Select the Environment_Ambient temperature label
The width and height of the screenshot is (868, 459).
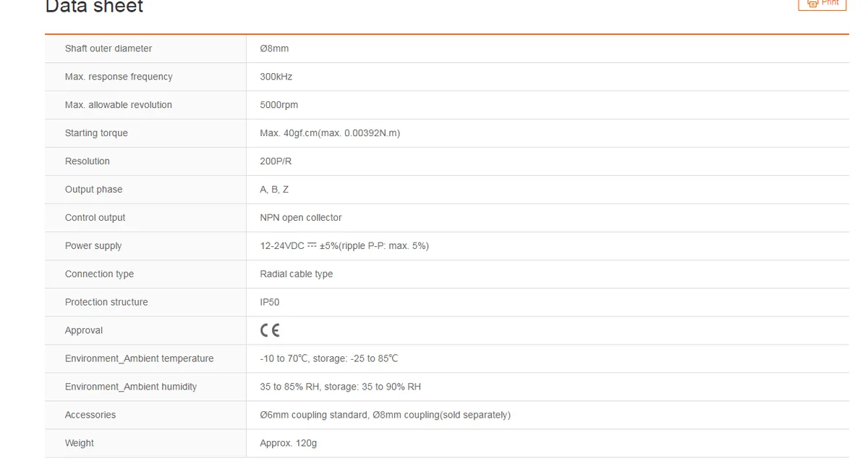pos(140,359)
